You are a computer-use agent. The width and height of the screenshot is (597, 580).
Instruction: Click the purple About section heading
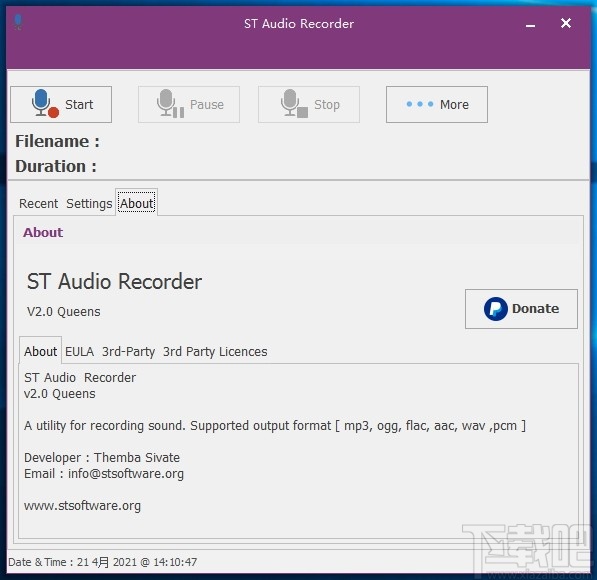[x=43, y=232]
